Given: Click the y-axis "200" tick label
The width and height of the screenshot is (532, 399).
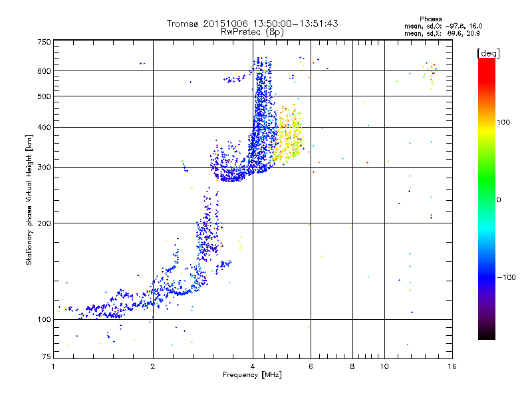Looking at the screenshot, I should point(44,223).
